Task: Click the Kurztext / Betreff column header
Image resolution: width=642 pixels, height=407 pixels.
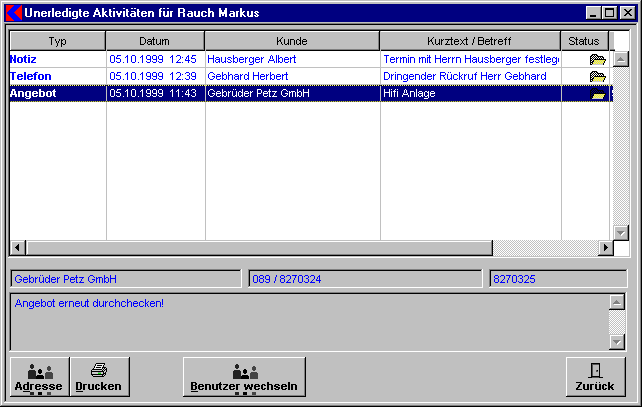Action: pos(469,41)
